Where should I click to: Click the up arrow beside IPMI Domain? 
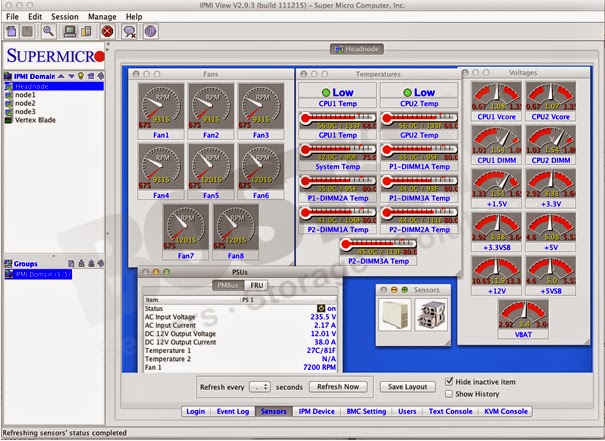[61, 76]
